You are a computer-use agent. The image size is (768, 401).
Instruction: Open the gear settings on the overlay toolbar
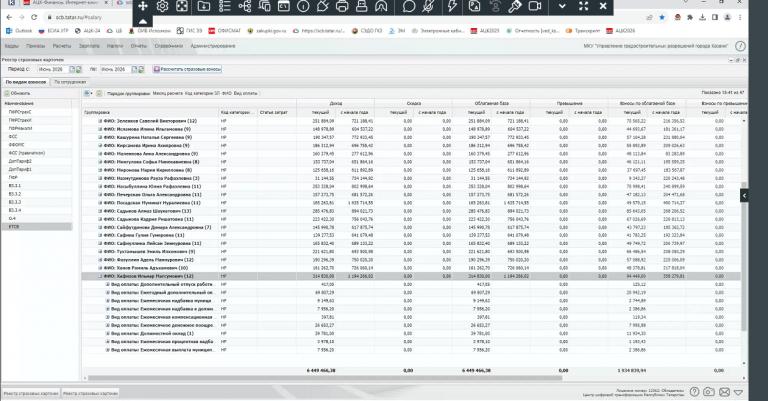pos(162,6)
